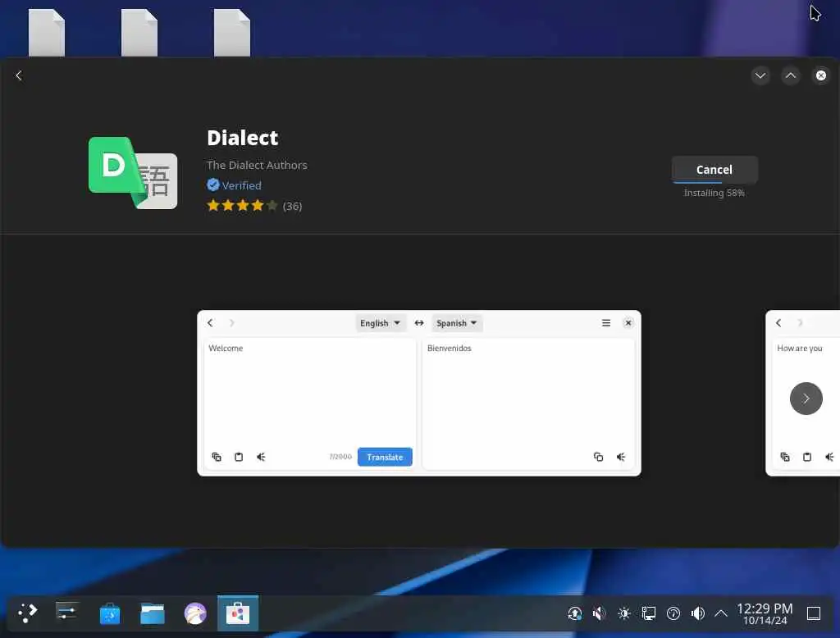Open the star rating reviews (36)
Image resolution: width=840 pixels, height=638 pixels.
254,206
